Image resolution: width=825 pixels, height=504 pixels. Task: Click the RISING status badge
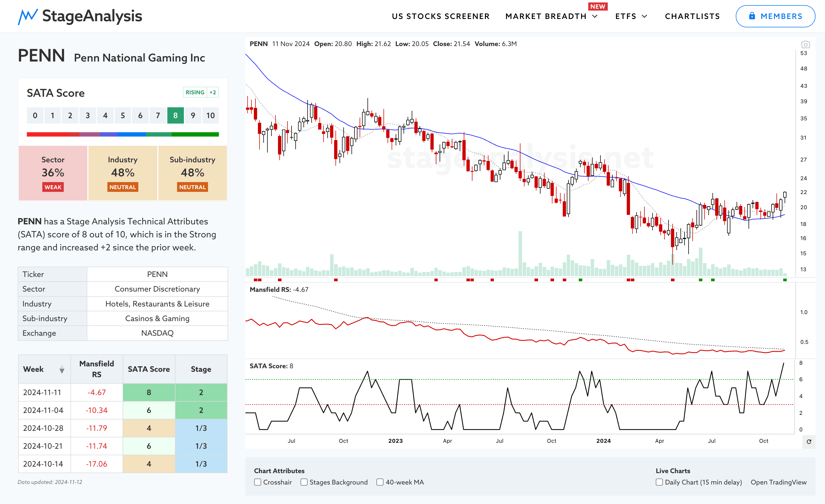pos(195,92)
